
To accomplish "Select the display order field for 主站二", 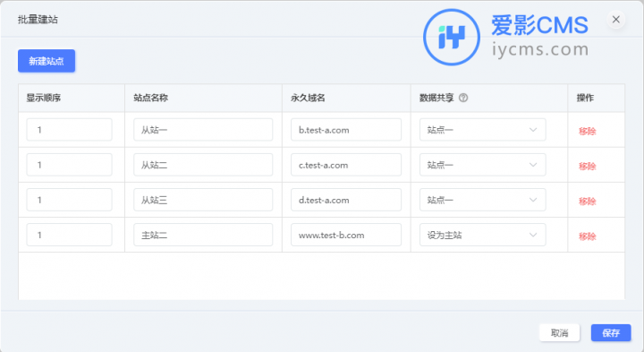I will 70,235.
